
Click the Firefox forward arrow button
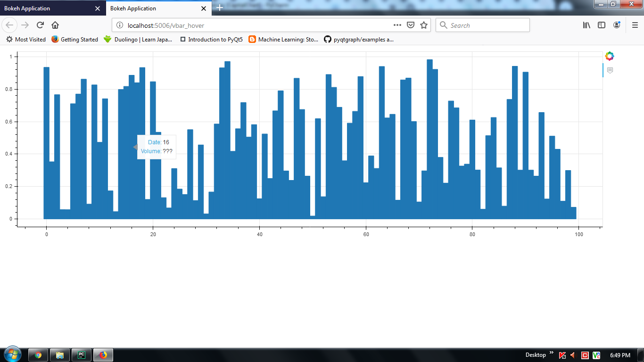coord(25,25)
